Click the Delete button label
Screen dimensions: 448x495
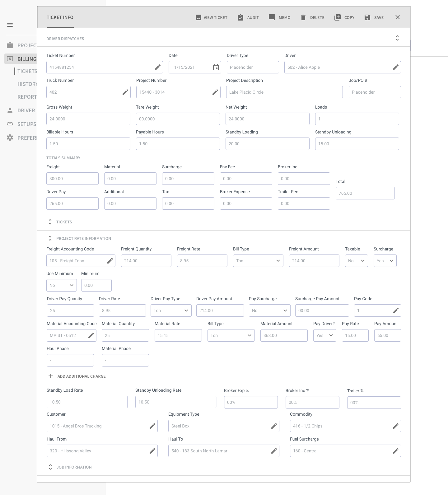pyautogui.click(x=317, y=18)
